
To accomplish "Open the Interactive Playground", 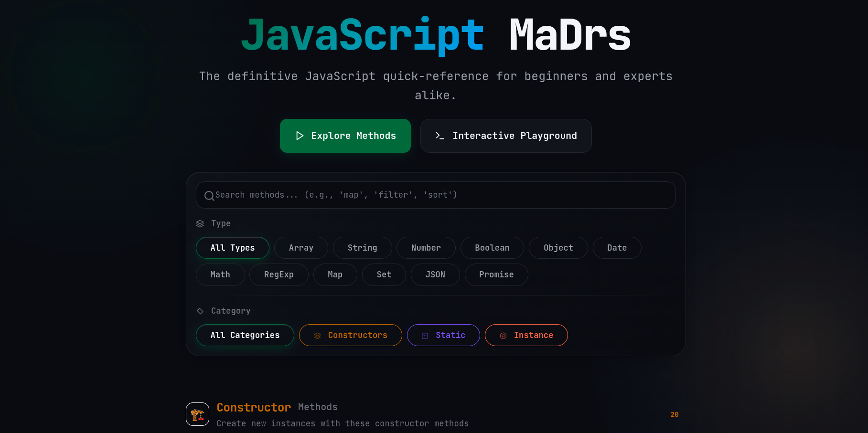I will pyautogui.click(x=506, y=136).
